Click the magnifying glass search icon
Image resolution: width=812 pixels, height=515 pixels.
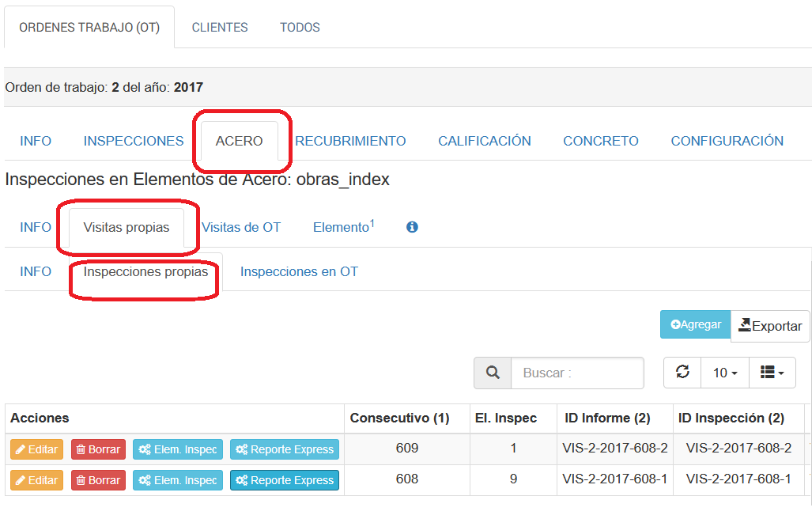[493, 373]
